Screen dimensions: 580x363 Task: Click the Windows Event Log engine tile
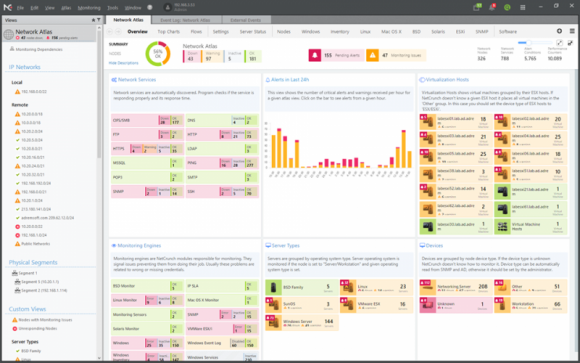[x=222, y=343]
